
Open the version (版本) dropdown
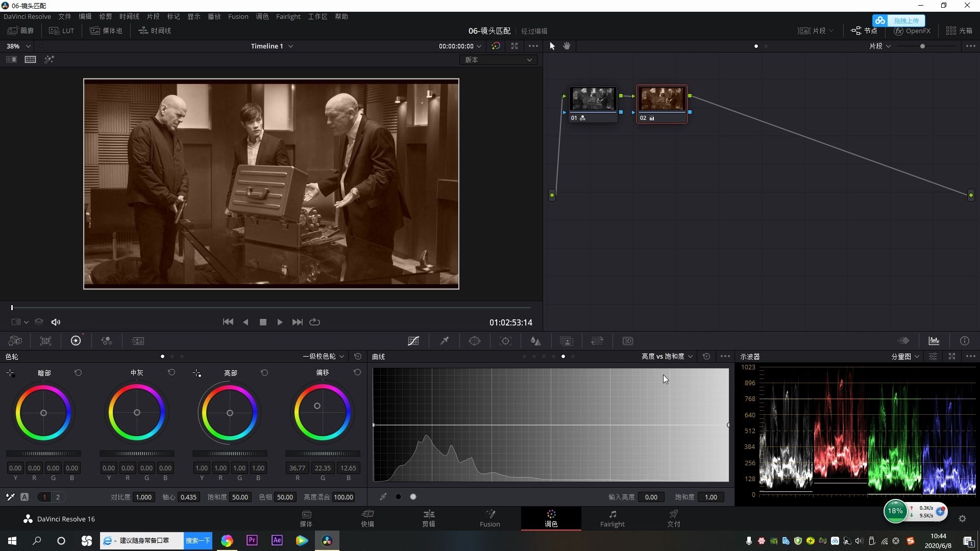click(498, 60)
